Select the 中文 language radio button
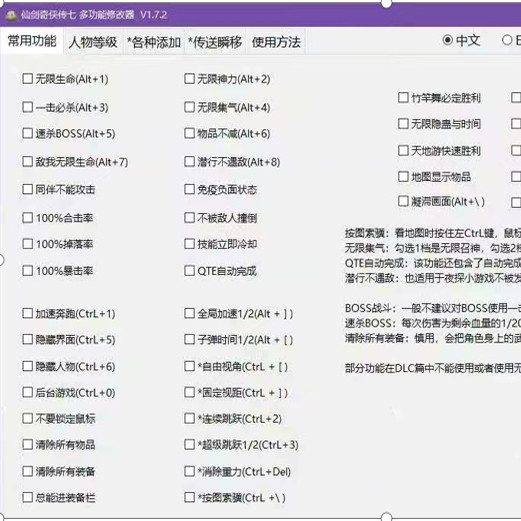 447,40
